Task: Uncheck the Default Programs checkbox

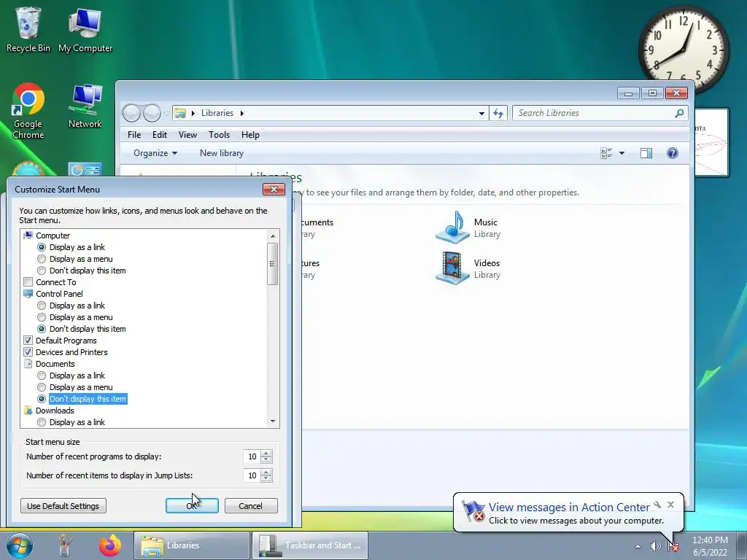Action: click(28, 341)
